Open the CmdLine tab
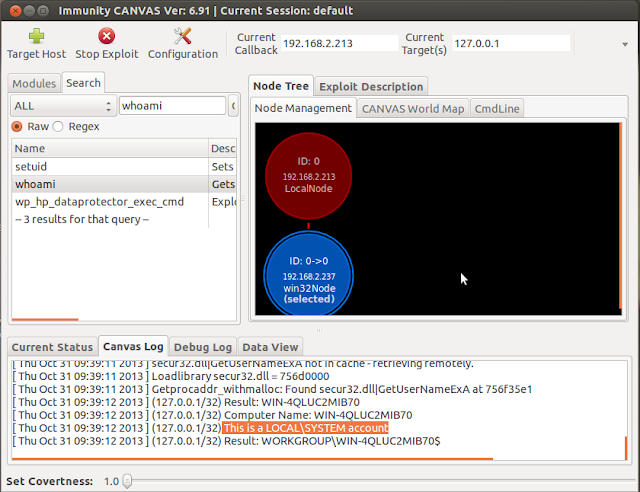 497,109
